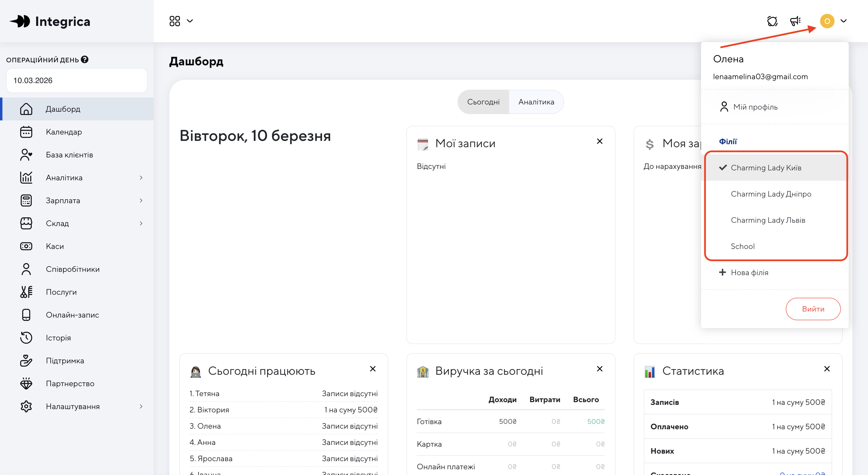The height and width of the screenshot is (475, 868).
Task: Expand the Аналітика sidebar submenu
Action: point(141,178)
